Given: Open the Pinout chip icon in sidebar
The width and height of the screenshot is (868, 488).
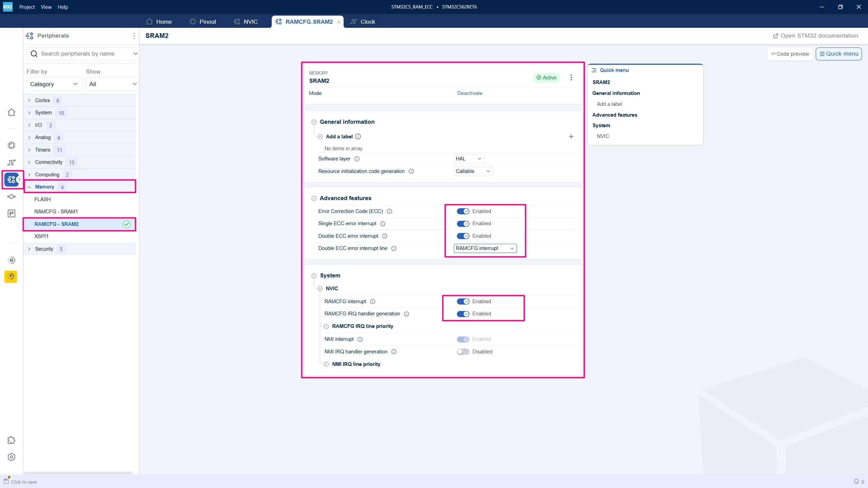Looking at the screenshot, I should [x=12, y=145].
